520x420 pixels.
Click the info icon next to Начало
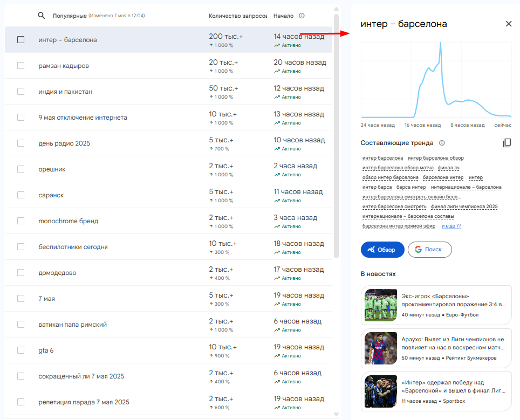tap(302, 16)
